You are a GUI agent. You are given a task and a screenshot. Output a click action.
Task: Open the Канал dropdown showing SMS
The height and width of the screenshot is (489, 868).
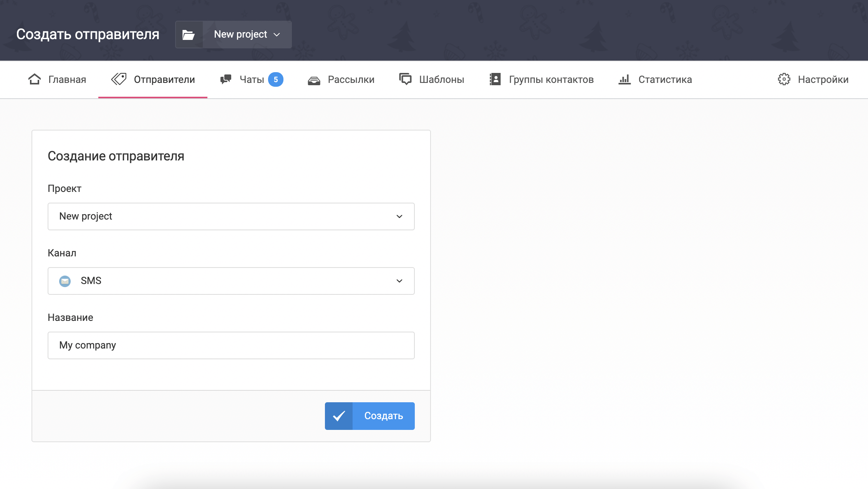[231, 281]
